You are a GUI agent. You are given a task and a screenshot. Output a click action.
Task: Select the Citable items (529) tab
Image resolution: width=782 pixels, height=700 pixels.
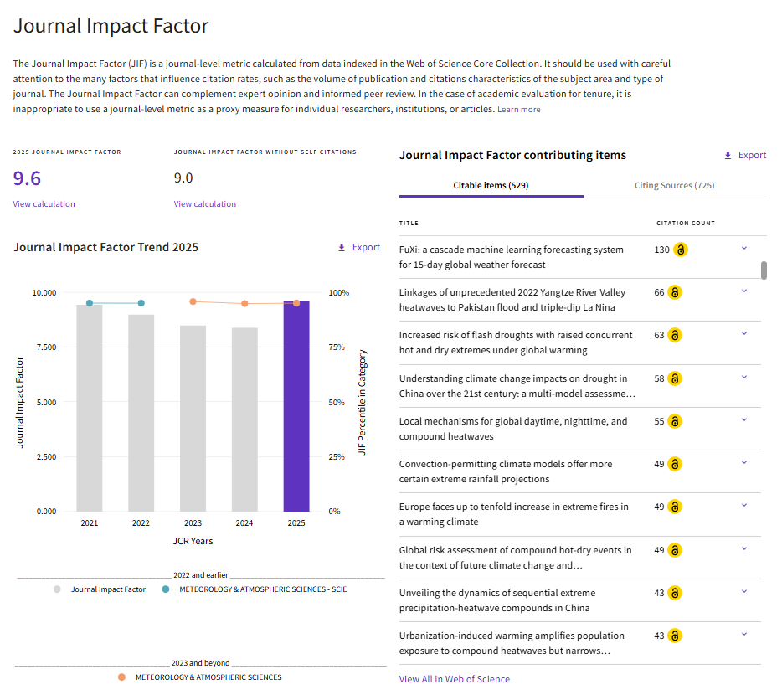pyautogui.click(x=491, y=186)
